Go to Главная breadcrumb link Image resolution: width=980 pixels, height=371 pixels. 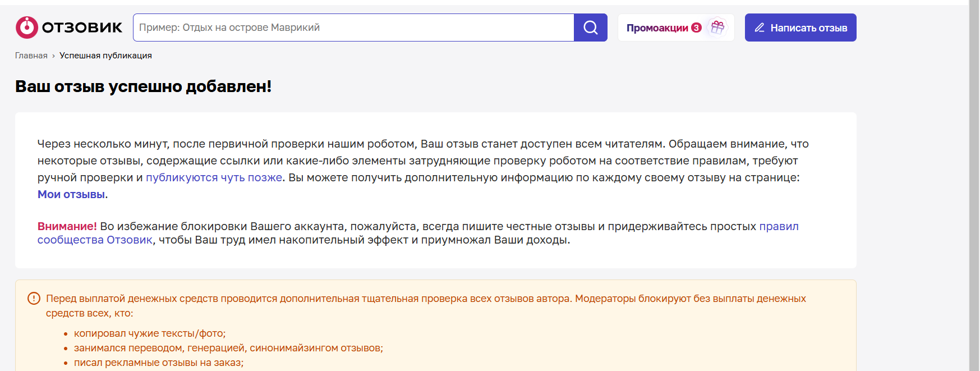coord(31,56)
